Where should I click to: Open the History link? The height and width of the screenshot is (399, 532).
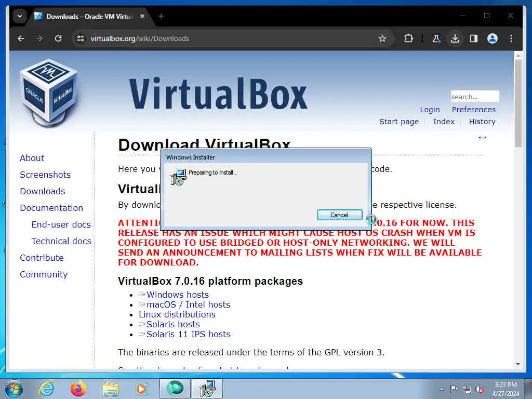pos(482,122)
